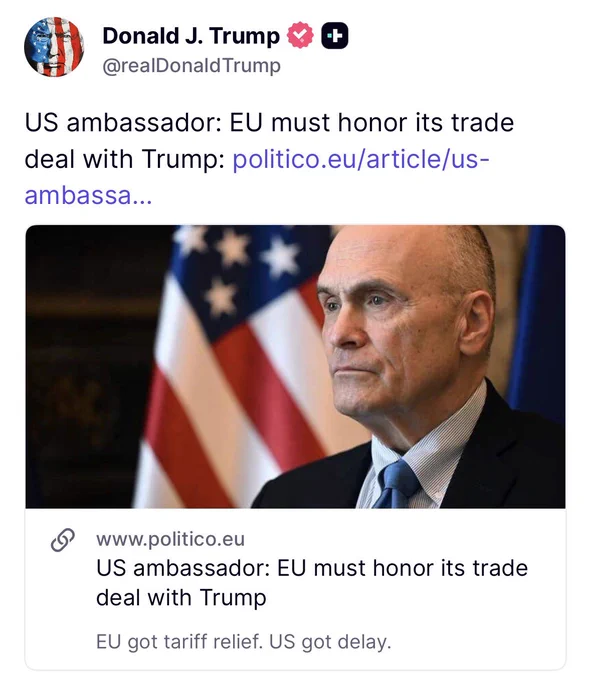Click the red verified checkmark badge
Viewport: 591px width, 680px height.
pos(300,35)
